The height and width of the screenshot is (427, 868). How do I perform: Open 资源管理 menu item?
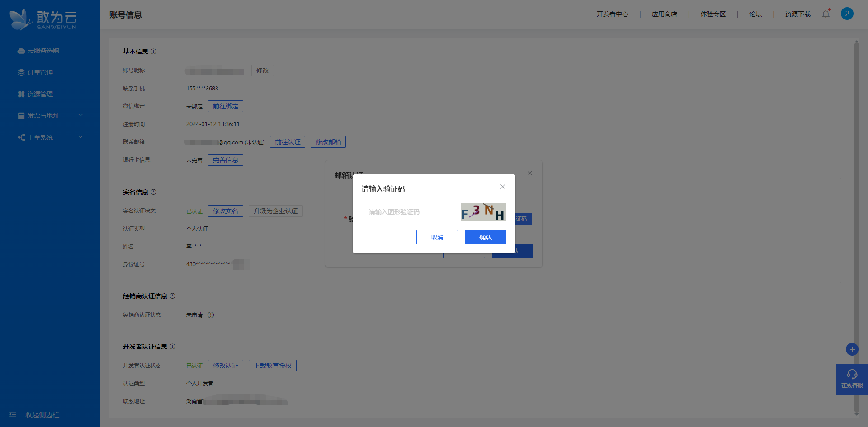(x=40, y=94)
